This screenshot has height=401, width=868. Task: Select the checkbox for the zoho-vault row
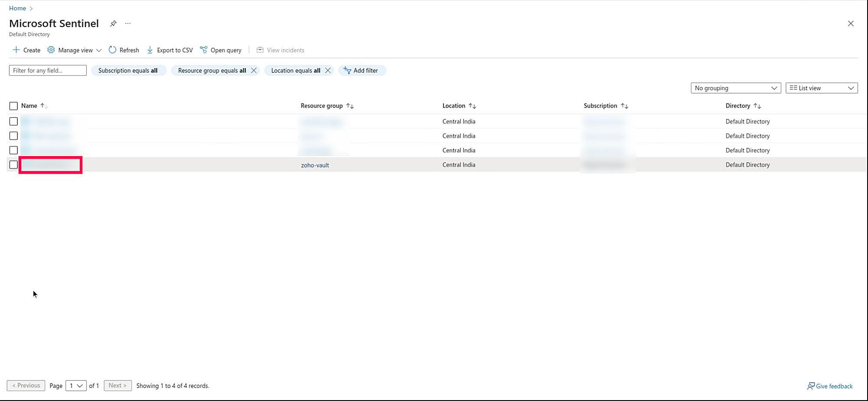click(x=13, y=165)
